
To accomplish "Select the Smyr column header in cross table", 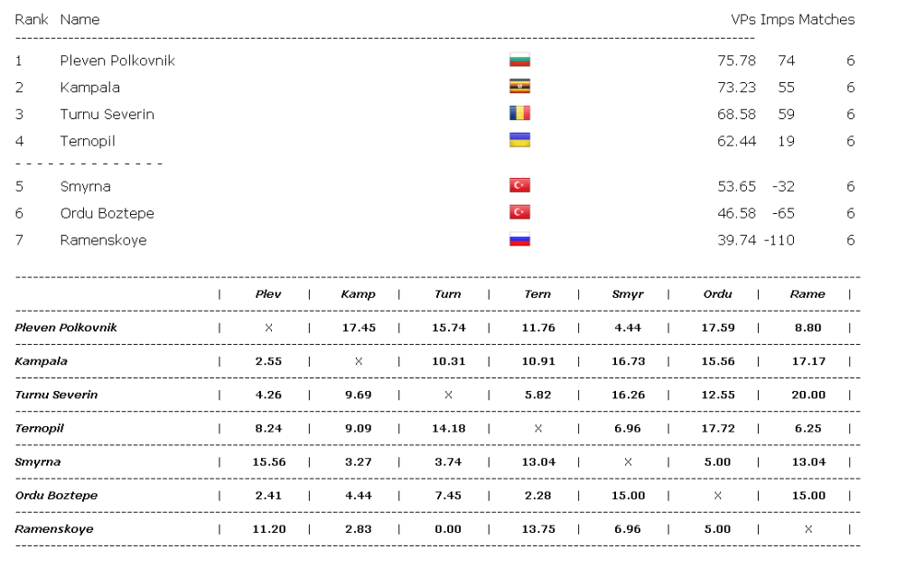I will click(628, 293).
